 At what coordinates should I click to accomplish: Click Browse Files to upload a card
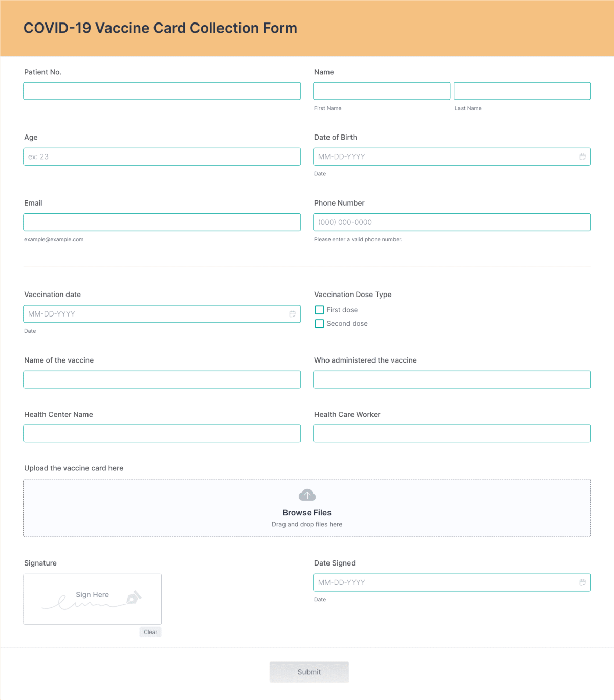coord(307,512)
